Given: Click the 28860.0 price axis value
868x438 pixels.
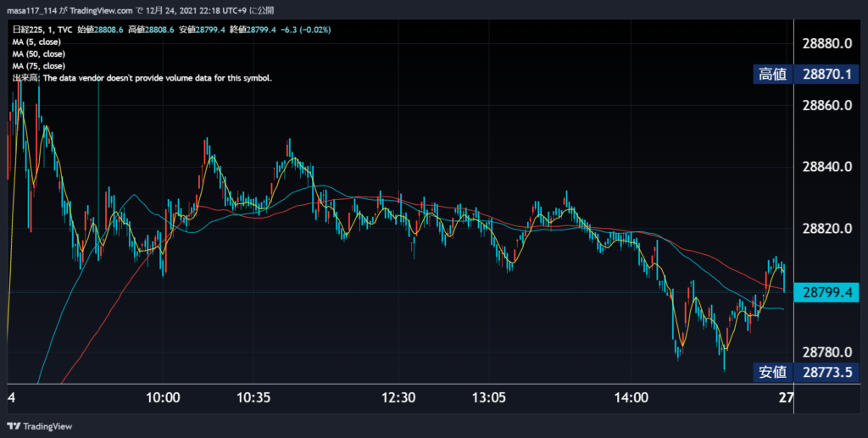Looking at the screenshot, I should pos(827,105).
